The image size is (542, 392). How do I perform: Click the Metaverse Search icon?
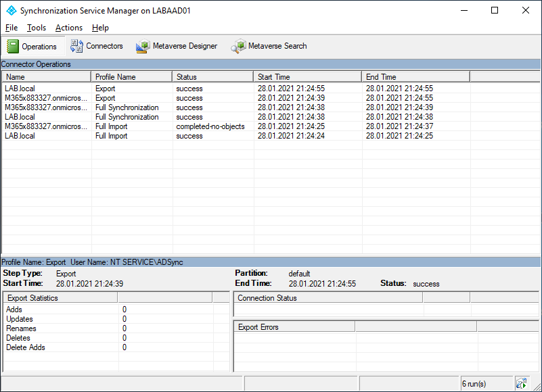(x=238, y=46)
